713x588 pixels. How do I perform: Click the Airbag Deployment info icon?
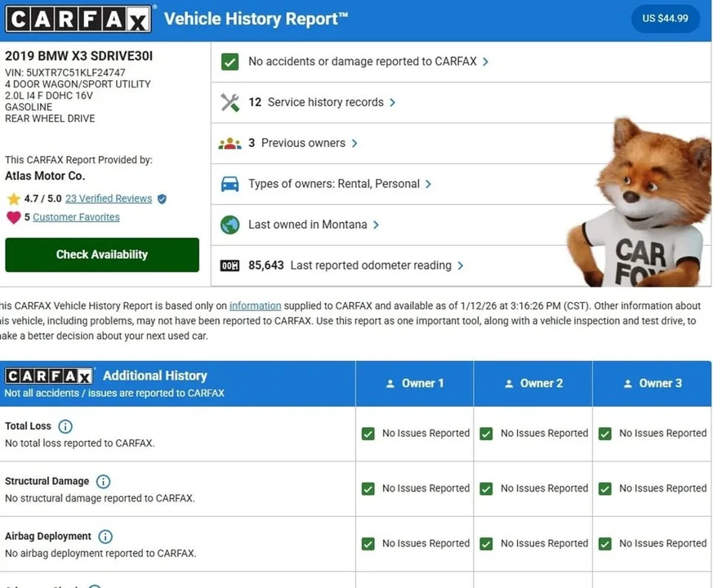pyautogui.click(x=105, y=537)
